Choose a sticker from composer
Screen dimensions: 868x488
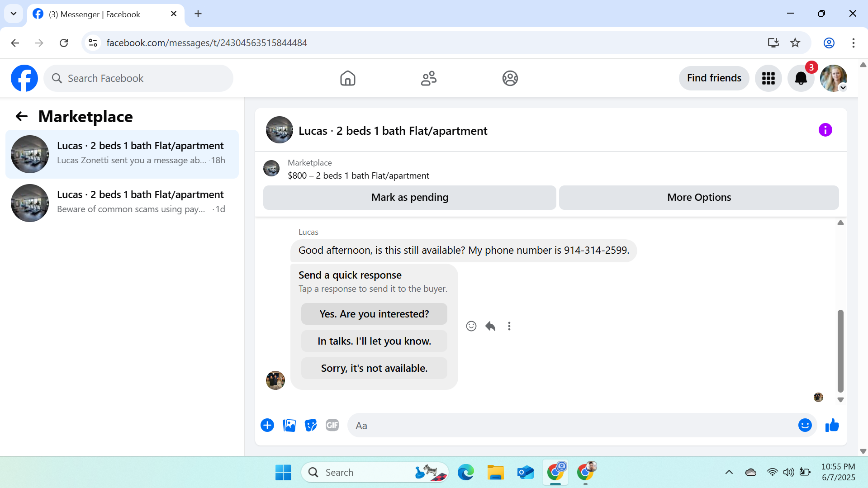coord(311,425)
